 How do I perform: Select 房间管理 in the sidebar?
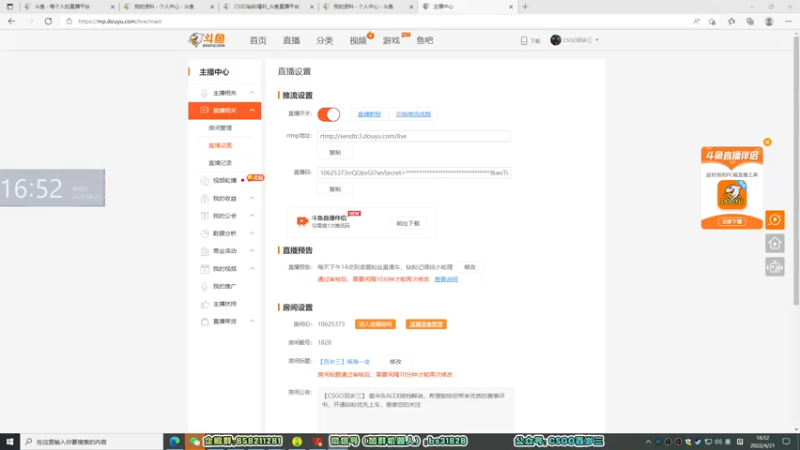click(220, 128)
